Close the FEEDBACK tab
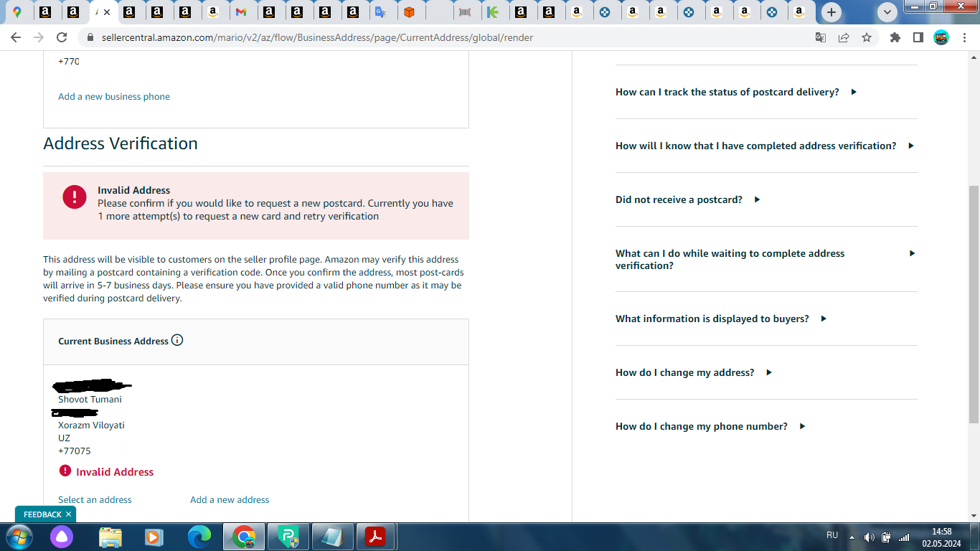The image size is (980, 551). [x=69, y=514]
